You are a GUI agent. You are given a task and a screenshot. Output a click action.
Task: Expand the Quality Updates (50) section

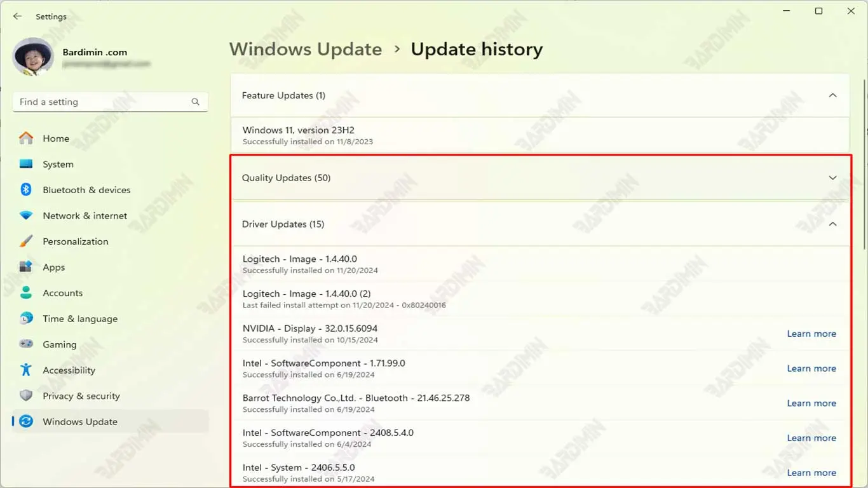click(x=832, y=178)
